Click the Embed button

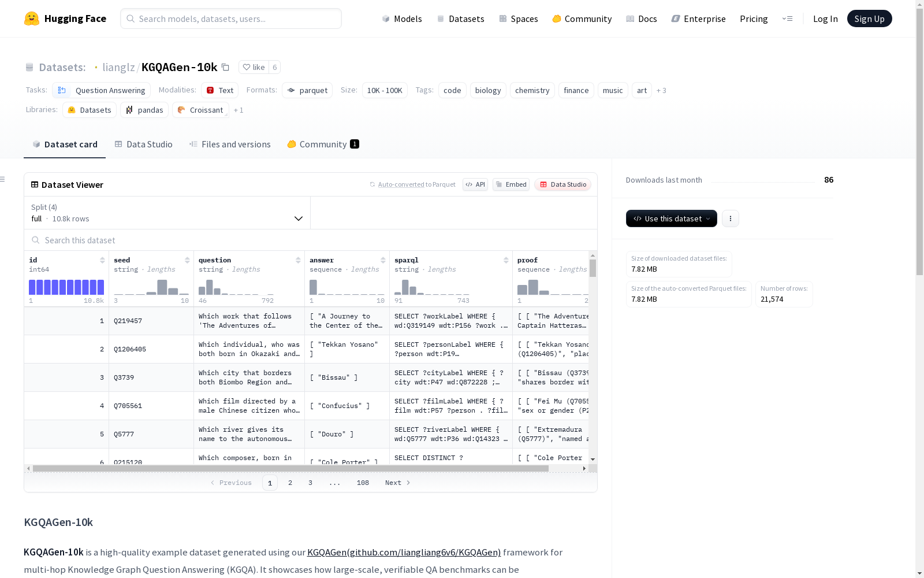[x=511, y=184]
